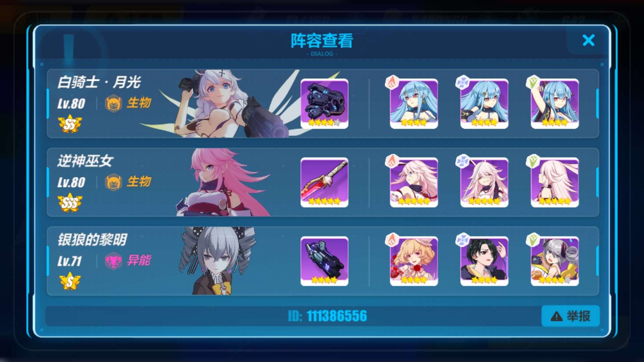
Task: Open 逆神巫女's bottom-slot stigmata icon
Action: tap(554, 182)
